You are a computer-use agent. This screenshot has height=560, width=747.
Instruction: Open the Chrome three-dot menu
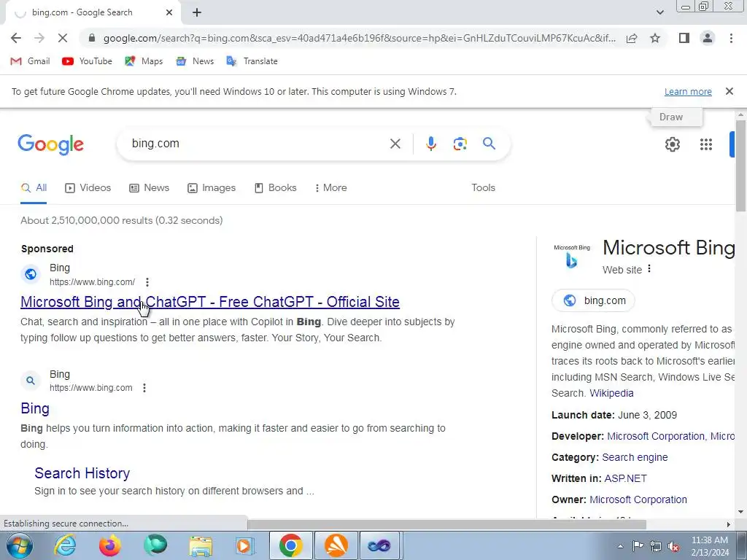731,38
